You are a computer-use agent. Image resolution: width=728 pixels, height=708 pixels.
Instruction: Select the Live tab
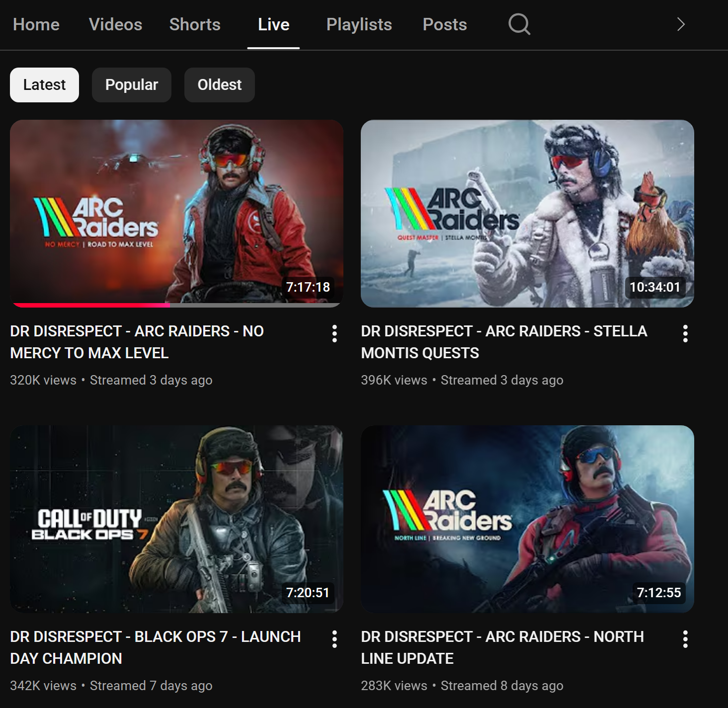(273, 24)
